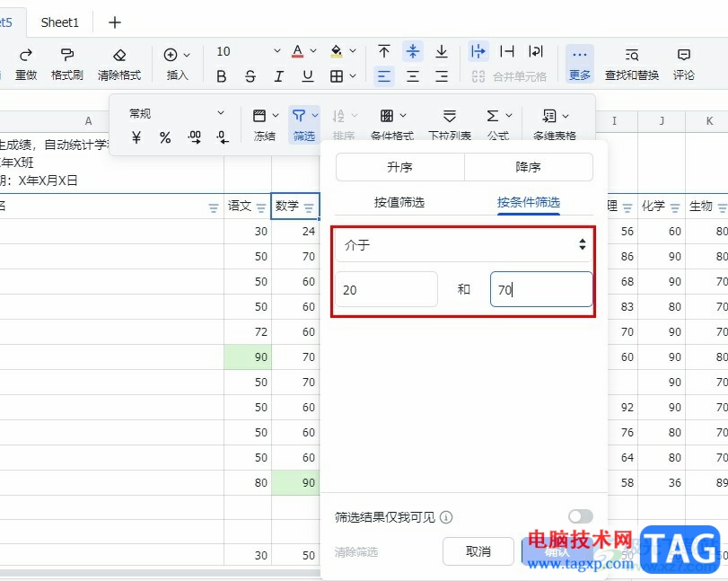This screenshot has width=728, height=581.
Task: Apply currency ¥ number format
Action: coord(136,137)
